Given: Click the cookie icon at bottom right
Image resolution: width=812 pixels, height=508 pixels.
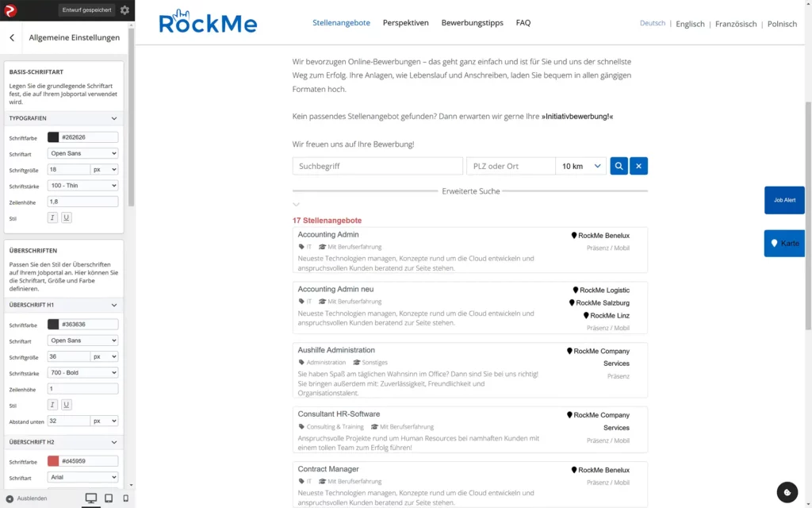Looking at the screenshot, I should click(787, 492).
